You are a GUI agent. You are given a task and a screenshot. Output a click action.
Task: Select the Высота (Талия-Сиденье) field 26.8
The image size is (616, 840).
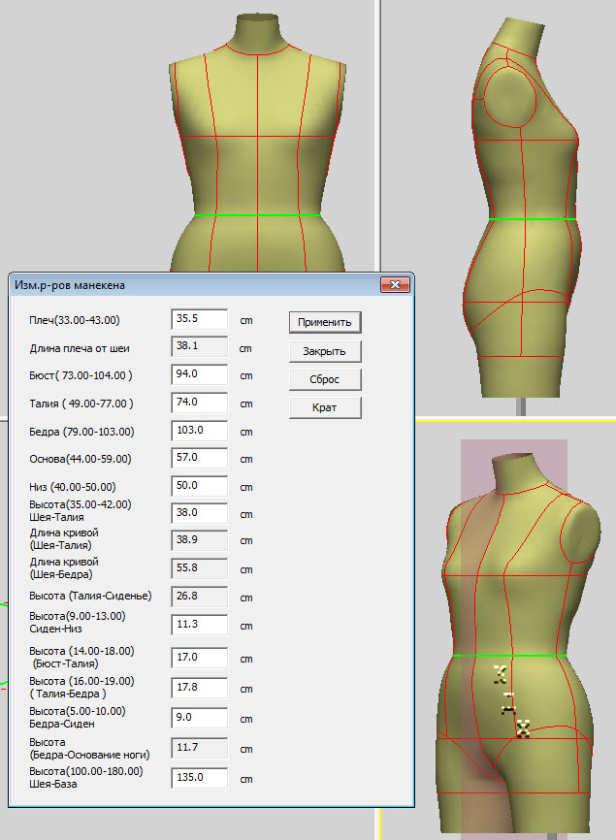199,597
